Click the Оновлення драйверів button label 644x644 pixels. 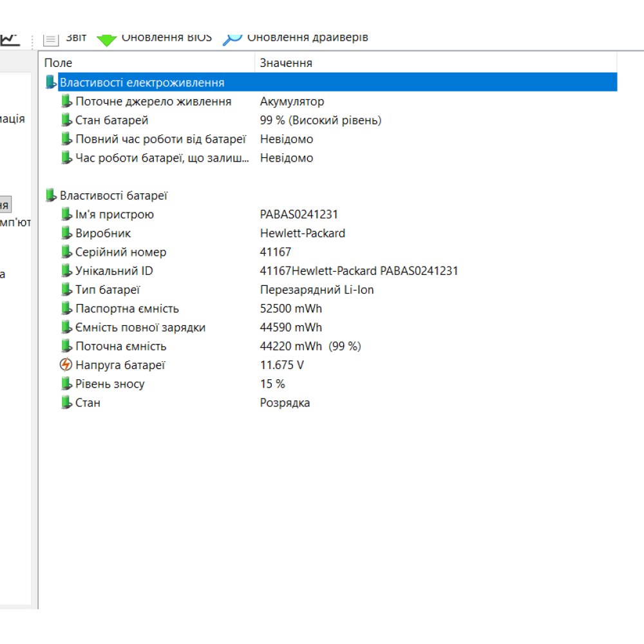pos(307,37)
